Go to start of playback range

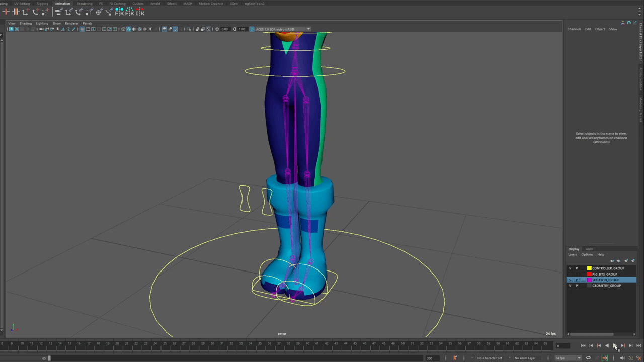pos(583,345)
